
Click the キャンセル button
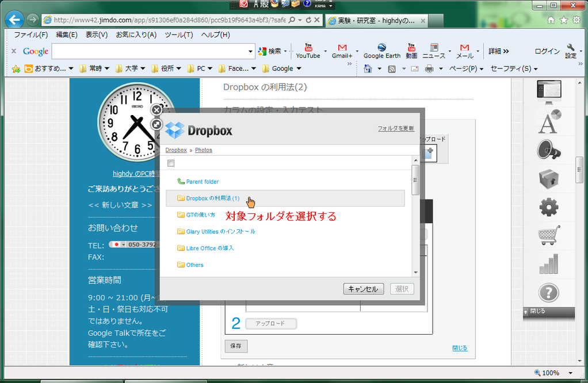[364, 289]
